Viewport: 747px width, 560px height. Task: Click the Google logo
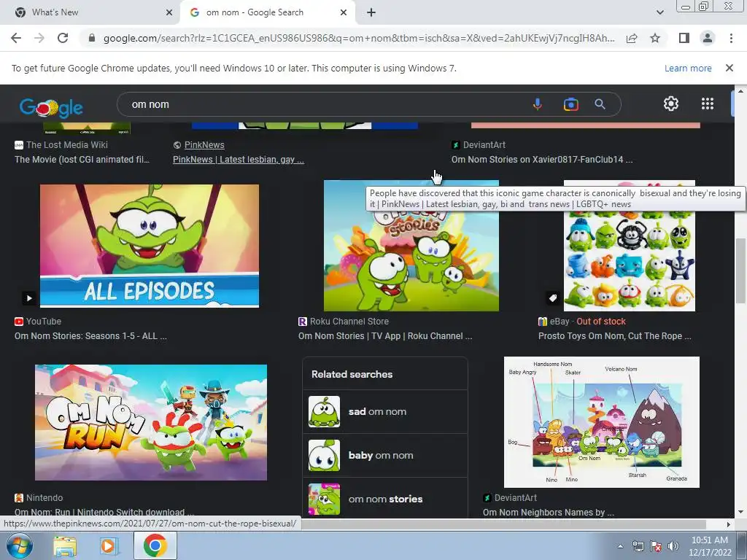(51, 108)
